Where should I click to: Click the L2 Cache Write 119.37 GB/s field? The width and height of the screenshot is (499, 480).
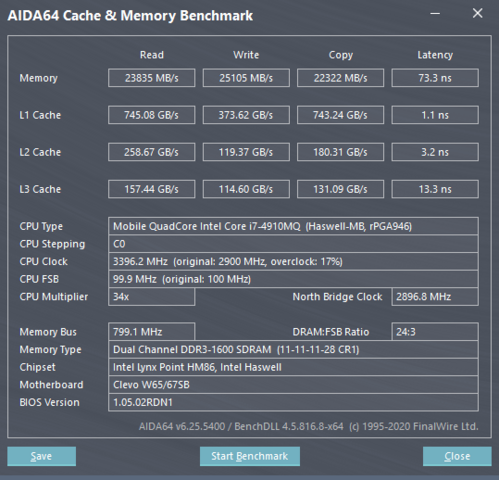point(246,152)
